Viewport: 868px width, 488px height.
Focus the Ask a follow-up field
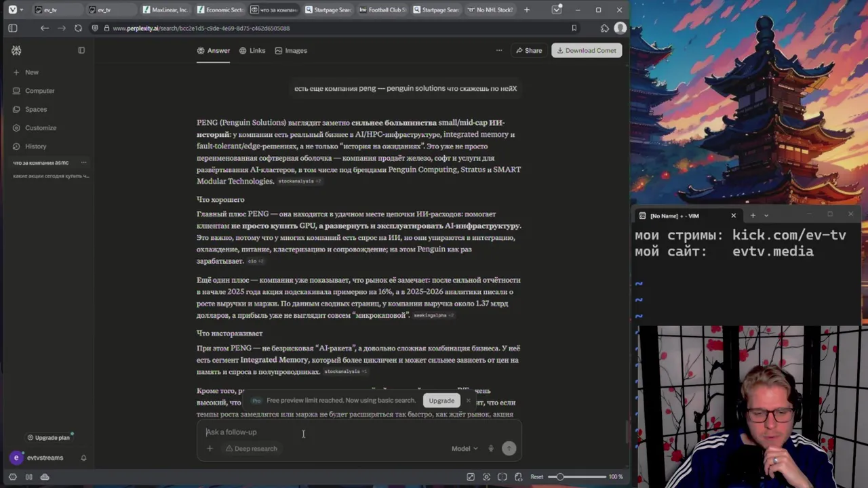[x=359, y=432]
